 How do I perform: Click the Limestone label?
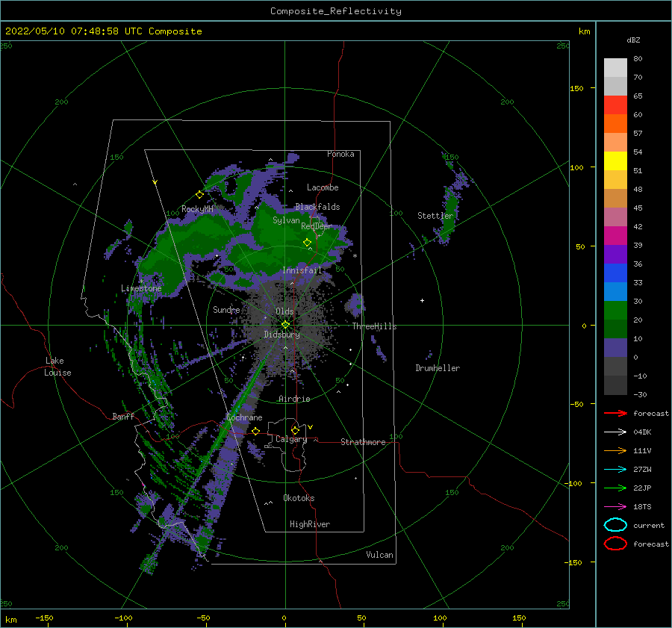141,288
